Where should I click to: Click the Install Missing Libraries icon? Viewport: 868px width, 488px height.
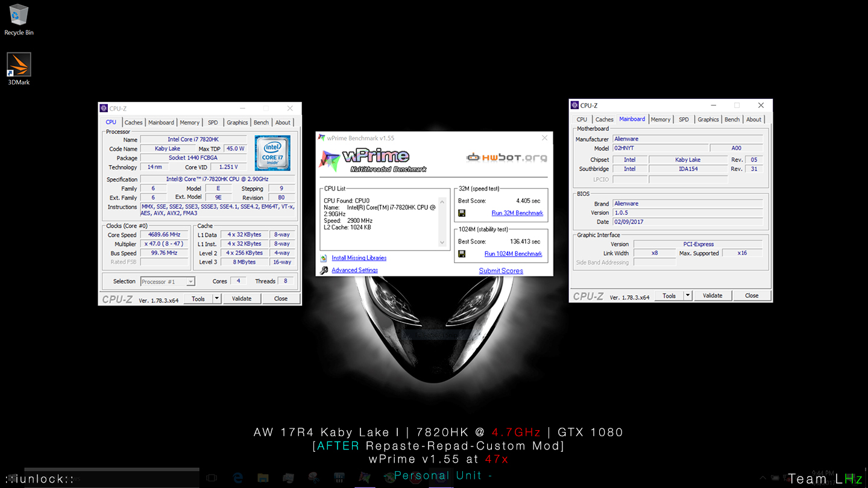point(324,258)
